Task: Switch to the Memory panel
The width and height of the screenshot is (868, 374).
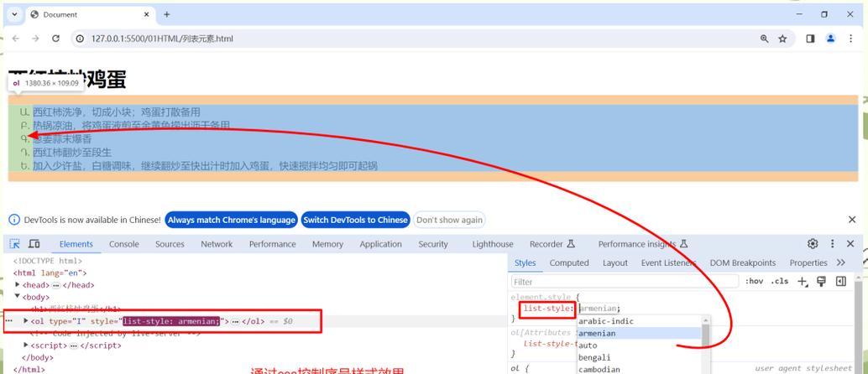Action: [x=327, y=244]
